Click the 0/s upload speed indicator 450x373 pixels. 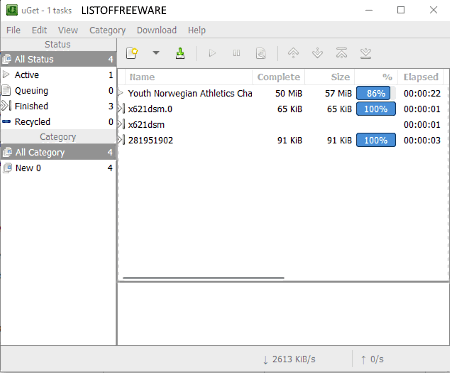coord(372,359)
